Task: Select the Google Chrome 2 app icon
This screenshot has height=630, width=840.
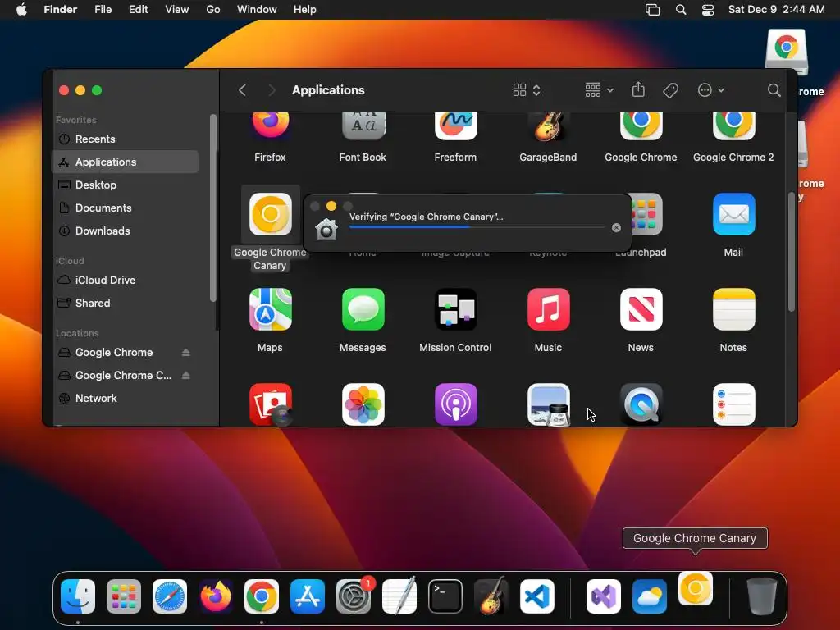Action: (733, 126)
